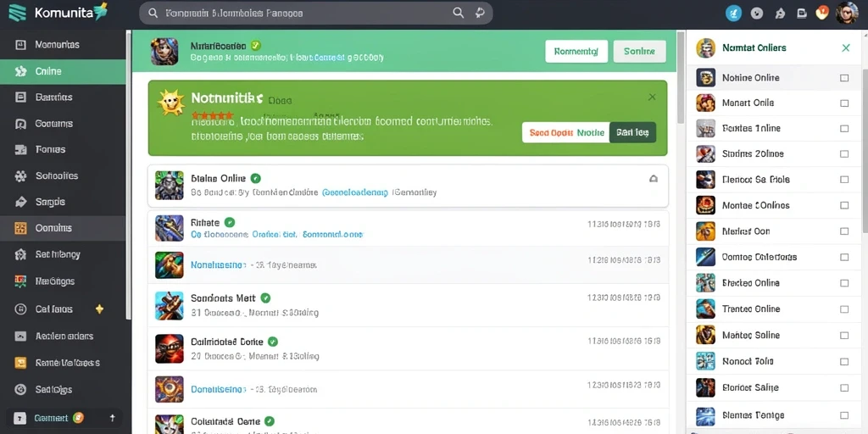The width and height of the screenshot is (868, 434).
Task: Click the orange shield icon in header
Action: 822,13
